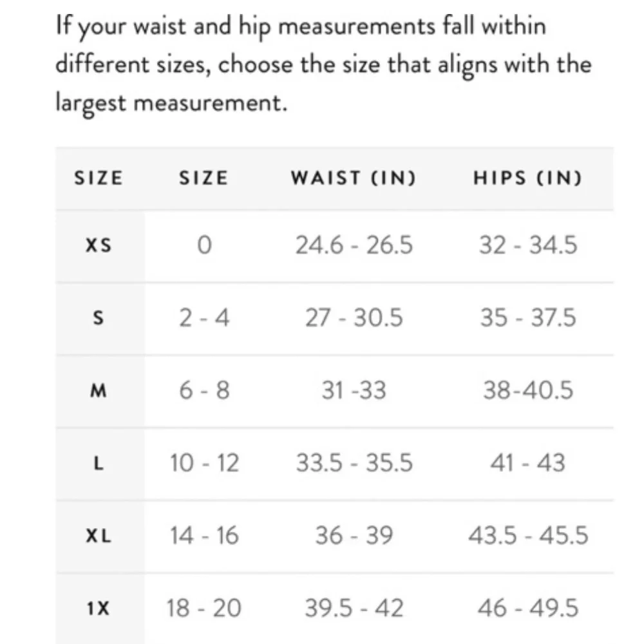Image resolution: width=644 pixels, height=644 pixels.
Task: Click the WAIST (IN) column header
Action: [353, 178]
